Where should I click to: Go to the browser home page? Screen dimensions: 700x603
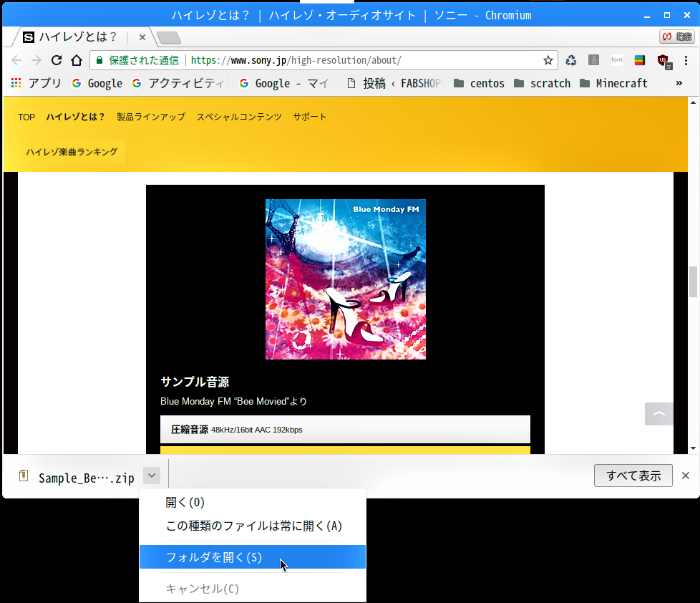point(77,60)
